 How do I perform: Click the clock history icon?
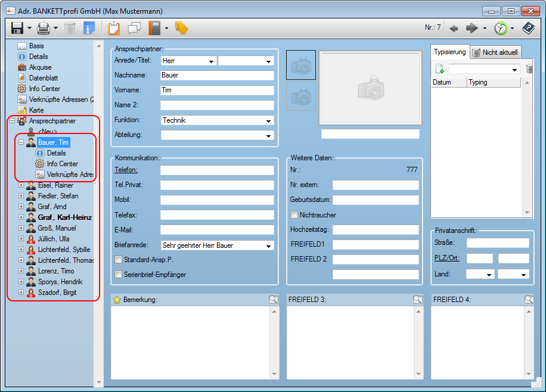tap(501, 28)
